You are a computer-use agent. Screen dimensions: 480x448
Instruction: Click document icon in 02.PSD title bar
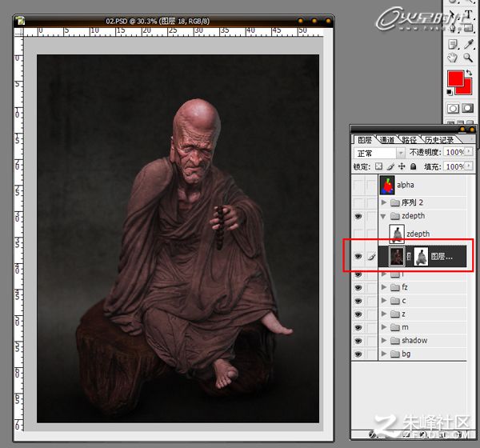[21, 21]
